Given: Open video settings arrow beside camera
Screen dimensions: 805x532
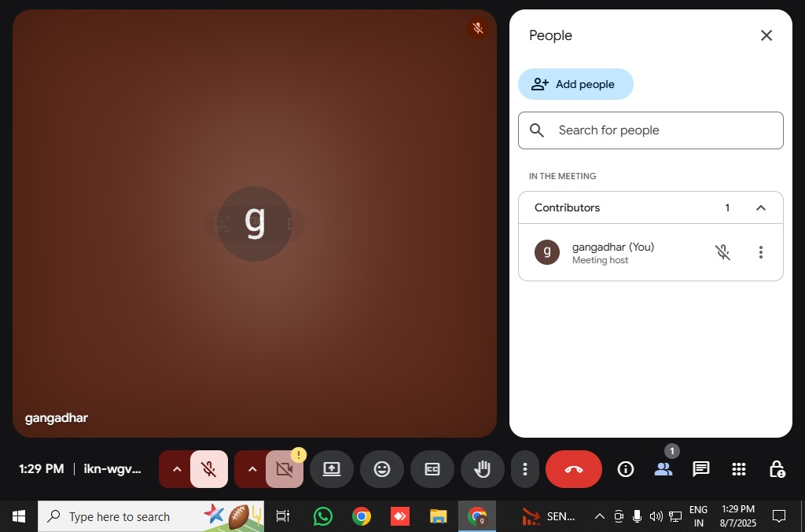Looking at the screenshot, I should coord(252,469).
